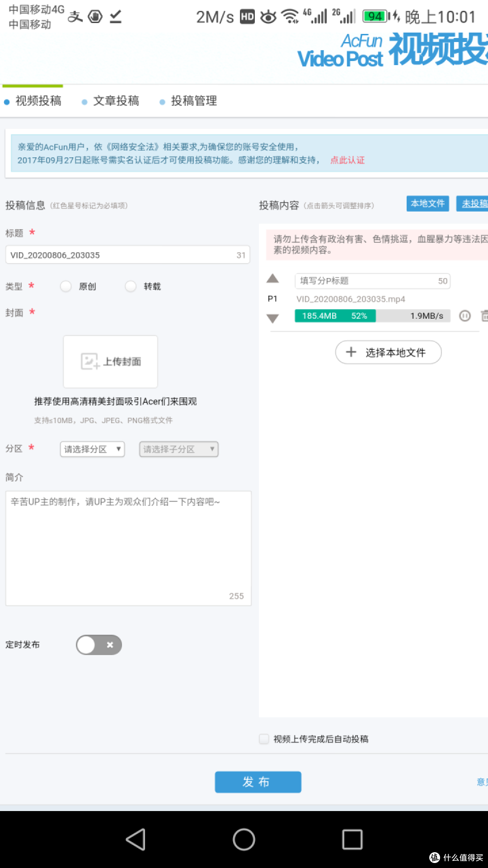The height and width of the screenshot is (868, 488).
Task: Tap the battery indicator in the status bar
Action: point(376,16)
